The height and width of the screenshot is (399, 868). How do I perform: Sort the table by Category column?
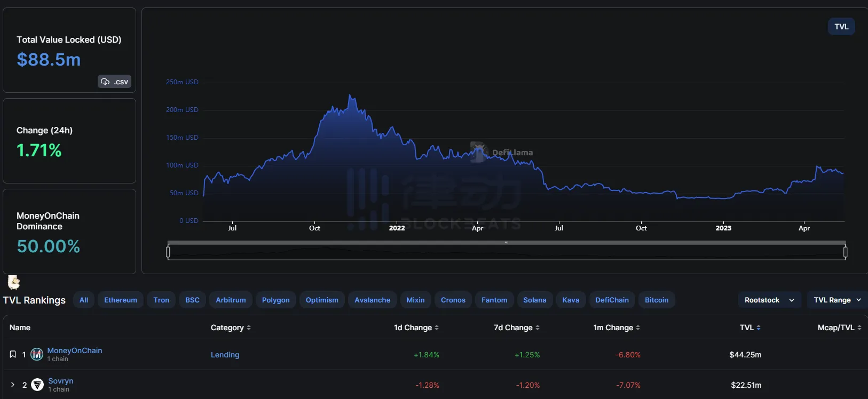click(x=249, y=328)
